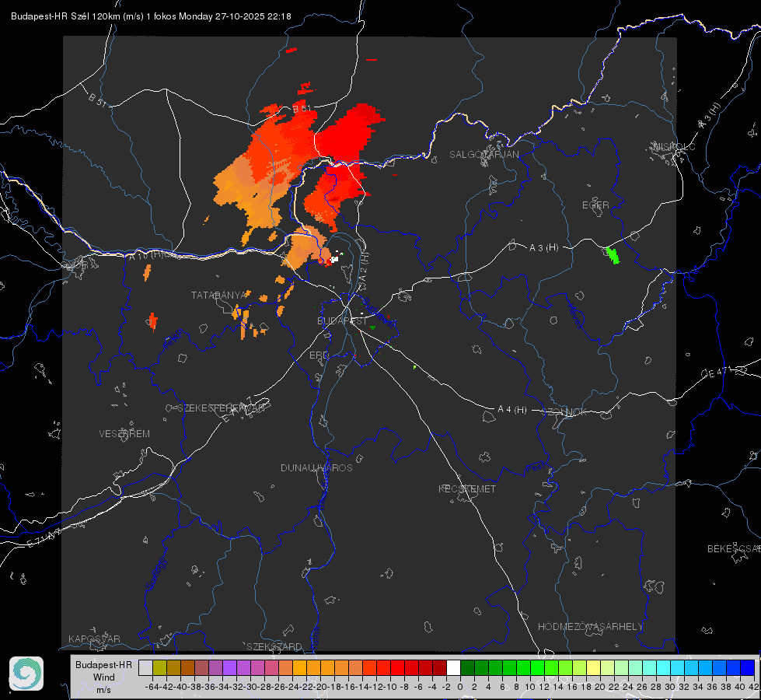Screen dimensions: 761x700
Task: Pick the brown swatch between -40 and -38
Action: pyautogui.click(x=188, y=667)
